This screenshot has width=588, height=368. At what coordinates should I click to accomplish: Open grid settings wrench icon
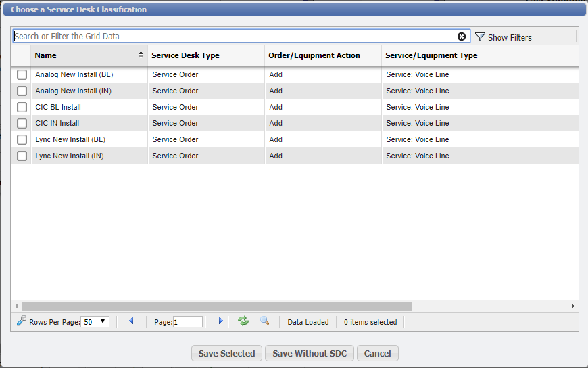point(22,321)
